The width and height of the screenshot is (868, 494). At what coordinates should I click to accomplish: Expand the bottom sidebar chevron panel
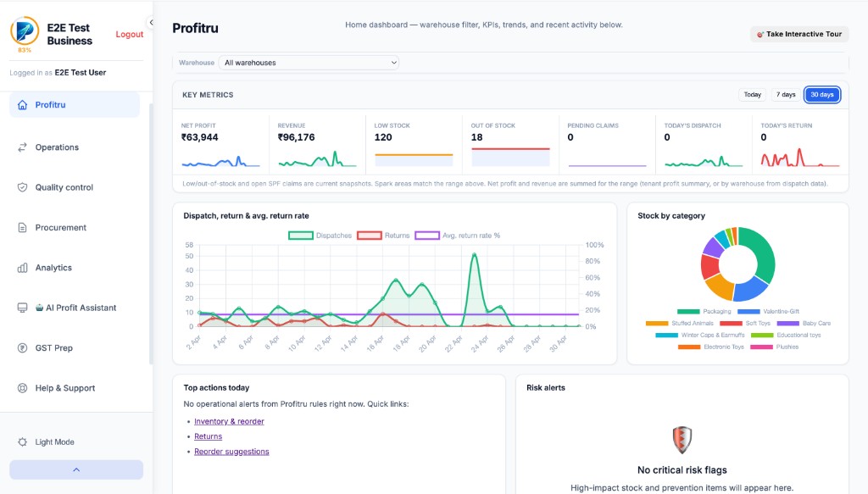76,469
